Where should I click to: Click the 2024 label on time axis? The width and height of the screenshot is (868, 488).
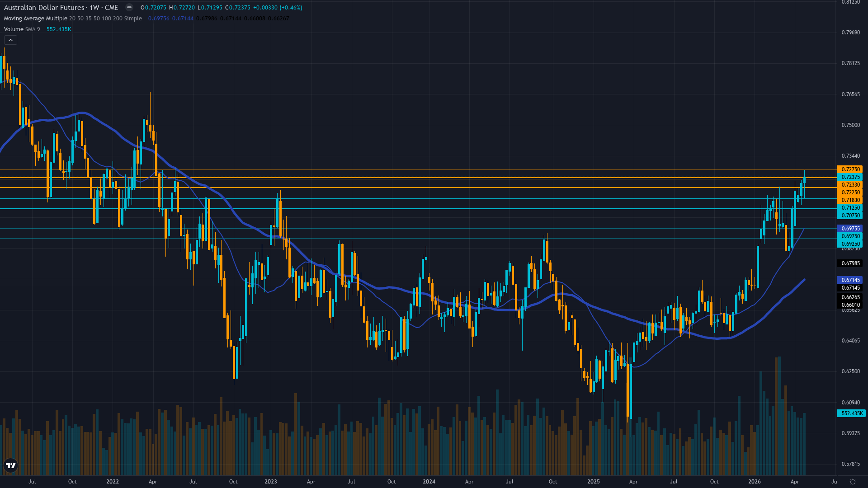(429, 482)
